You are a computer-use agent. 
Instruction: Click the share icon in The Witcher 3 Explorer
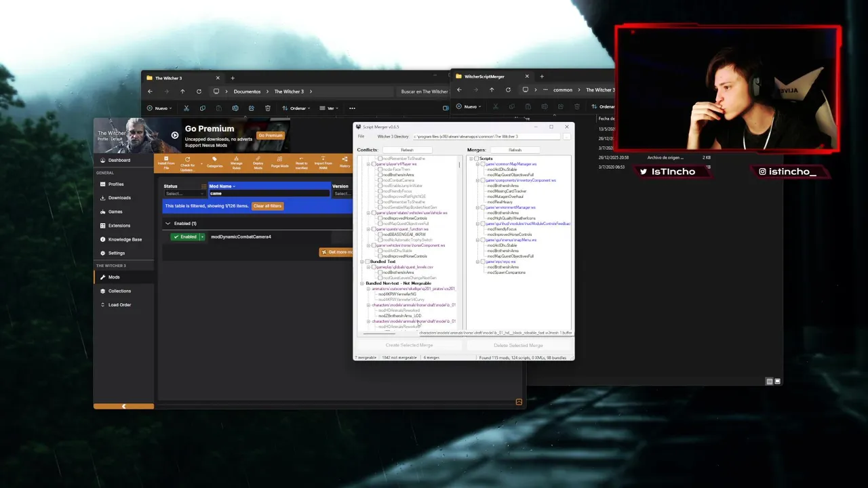(x=252, y=108)
